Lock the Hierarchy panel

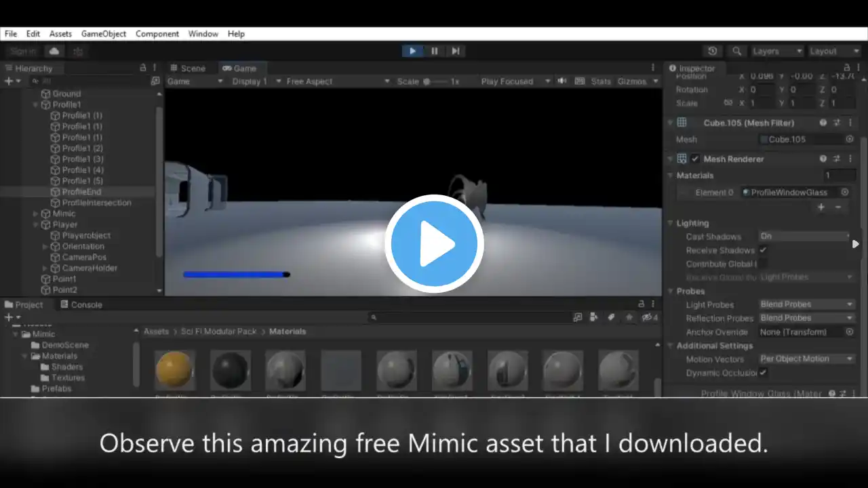(x=142, y=68)
